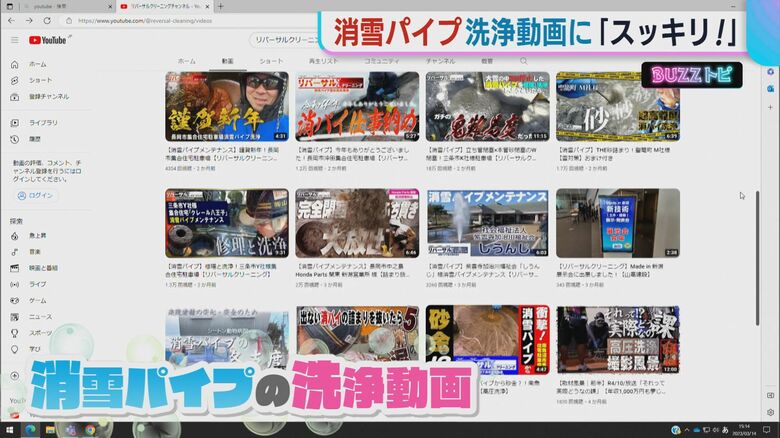Image resolution: width=780 pixels, height=438 pixels.
Task: Go to ホーム in the sidebar
Action: click(37, 64)
